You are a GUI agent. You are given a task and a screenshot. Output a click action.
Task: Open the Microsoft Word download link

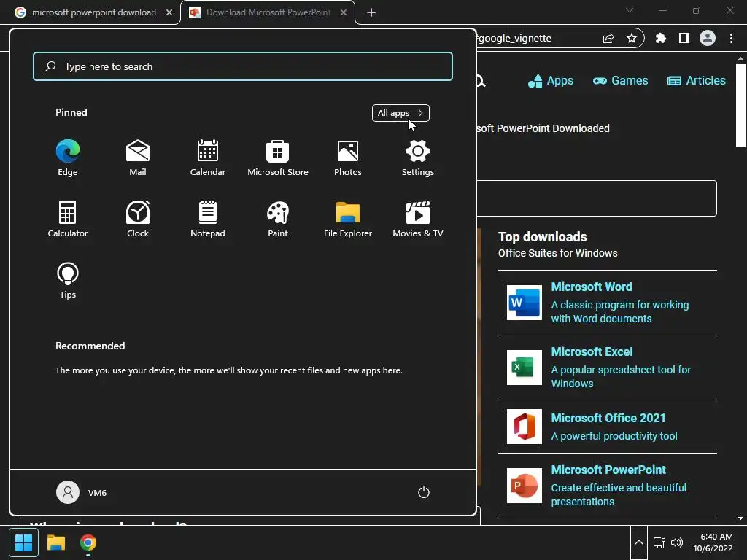tap(591, 287)
